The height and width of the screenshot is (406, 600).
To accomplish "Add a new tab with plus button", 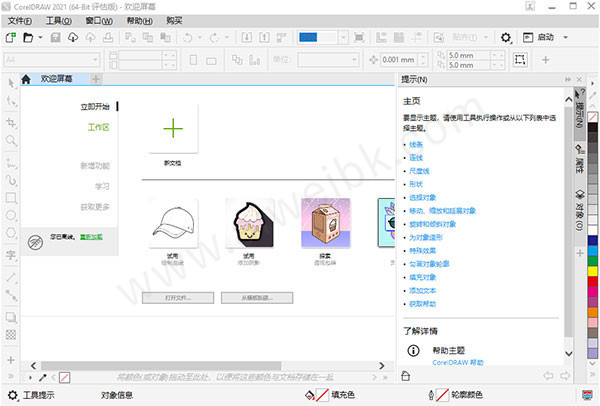I will [96, 79].
